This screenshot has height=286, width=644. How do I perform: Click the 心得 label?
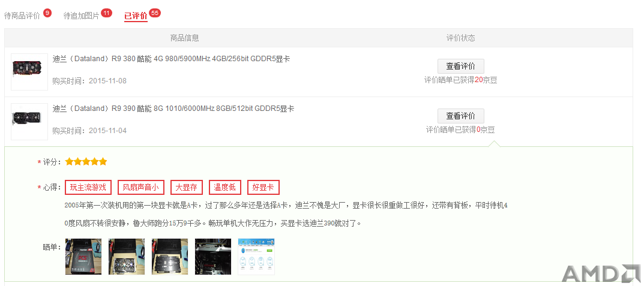click(52, 188)
